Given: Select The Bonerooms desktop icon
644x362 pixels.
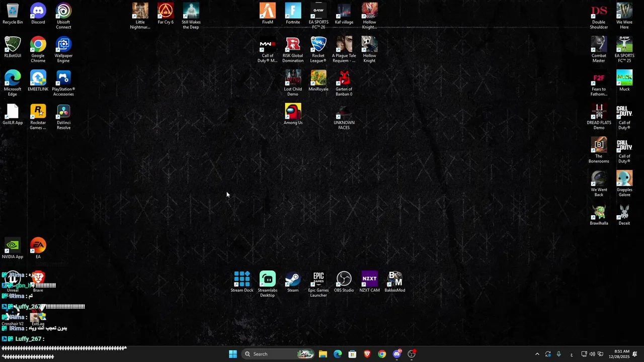Looking at the screenshot, I should (599, 150).
